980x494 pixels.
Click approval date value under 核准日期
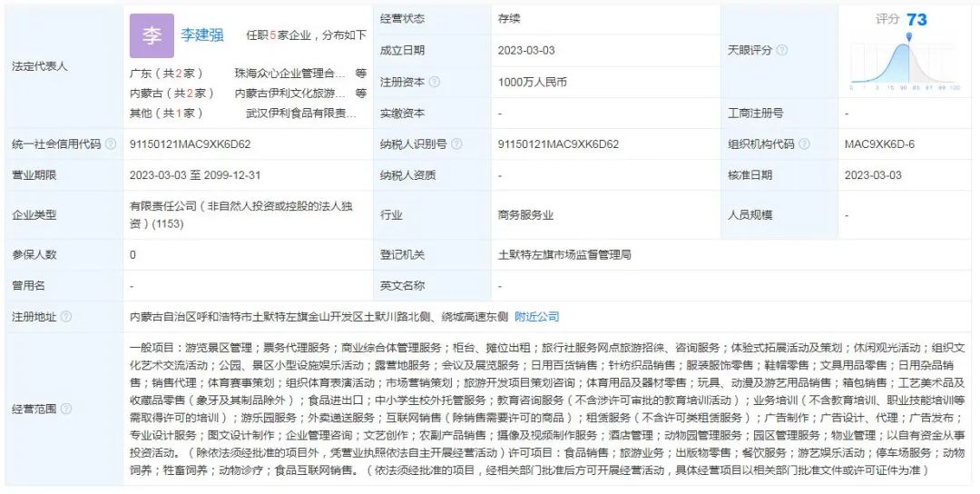[x=873, y=175]
